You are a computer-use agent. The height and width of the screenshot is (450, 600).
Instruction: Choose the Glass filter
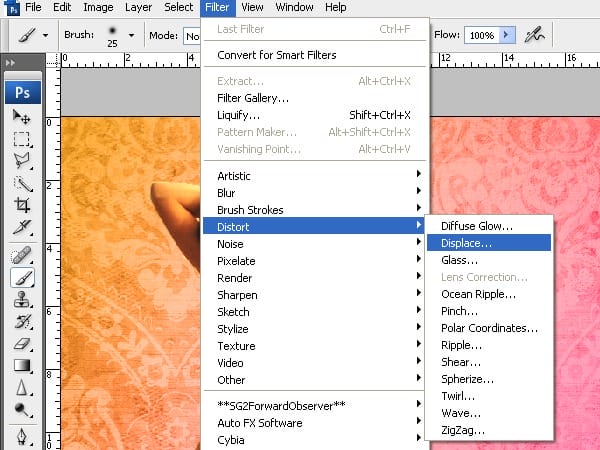(x=489, y=260)
